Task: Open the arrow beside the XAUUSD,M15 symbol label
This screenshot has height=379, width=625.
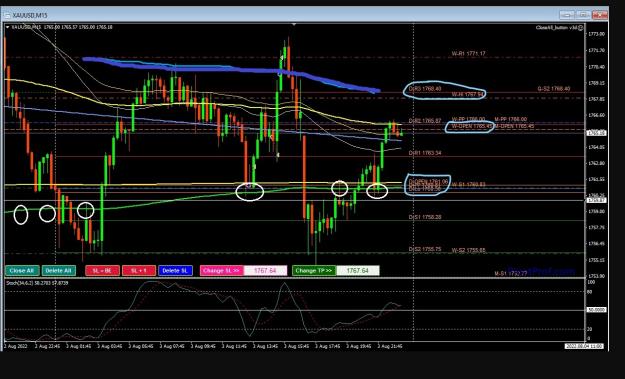Action: point(8,27)
